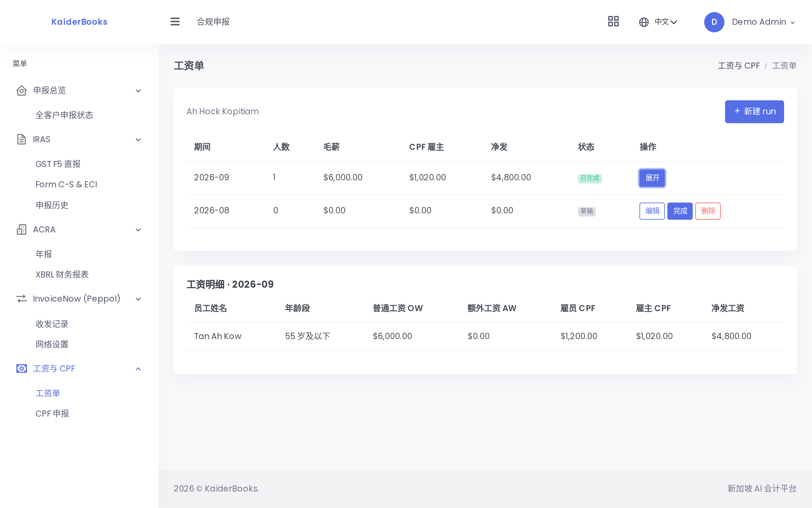
Task: Collapse the 申报总览 section chevron
Action: coord(138,91)
